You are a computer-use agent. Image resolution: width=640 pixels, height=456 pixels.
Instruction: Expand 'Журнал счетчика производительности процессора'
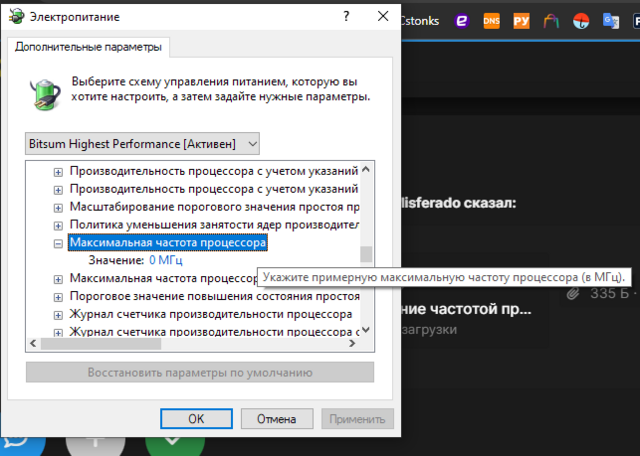pyautogui.click(x=58, y=315)
